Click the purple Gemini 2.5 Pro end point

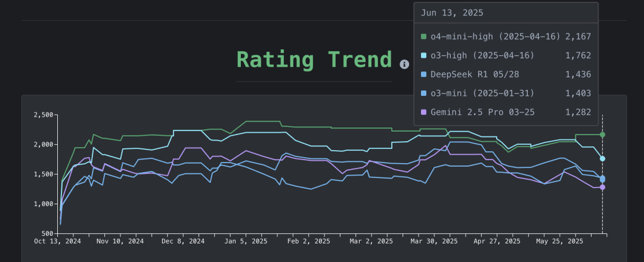click(x=602, y=187)
